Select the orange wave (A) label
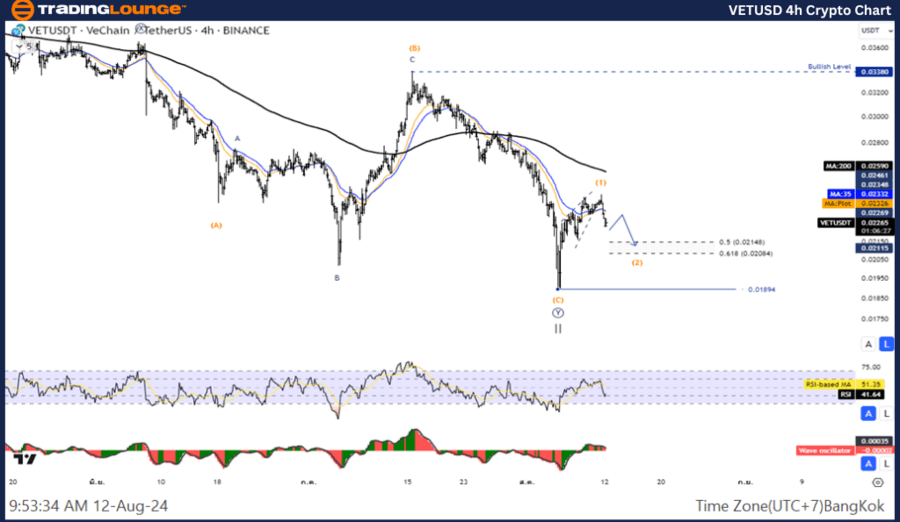 [x=216, y=225]
